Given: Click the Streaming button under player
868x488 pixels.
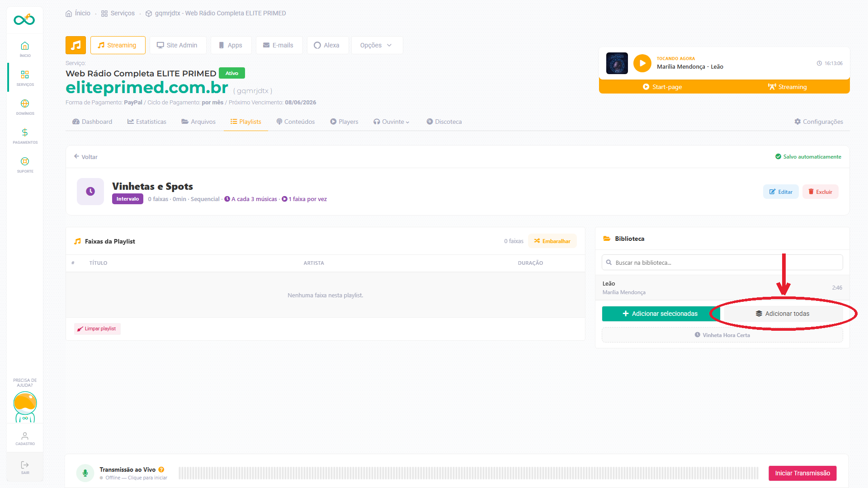Looking at the screenshot, I should [x=787, y=87].
